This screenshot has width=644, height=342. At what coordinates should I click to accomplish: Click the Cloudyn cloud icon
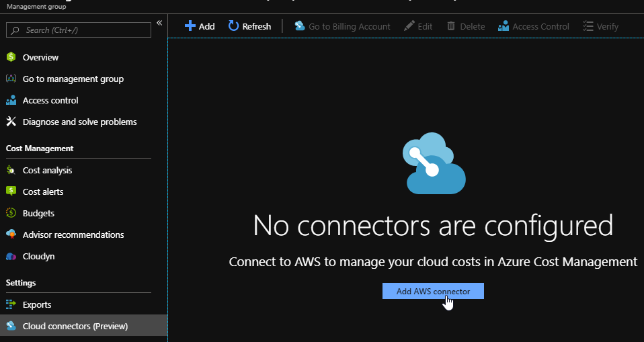pos(11,256)
